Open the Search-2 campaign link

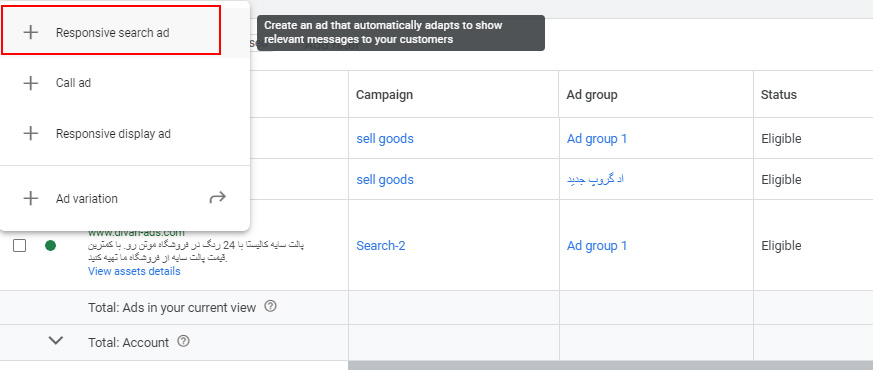(381, 245)
